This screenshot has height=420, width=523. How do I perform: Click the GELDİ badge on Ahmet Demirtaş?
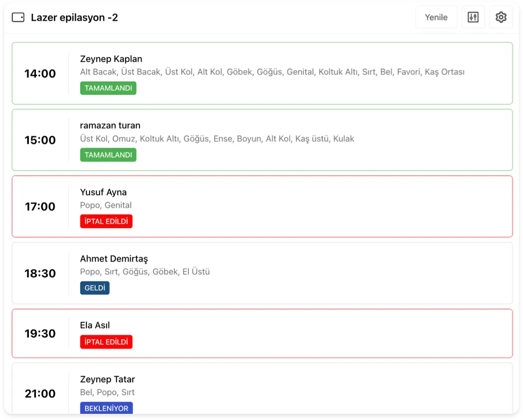point(94,288)
